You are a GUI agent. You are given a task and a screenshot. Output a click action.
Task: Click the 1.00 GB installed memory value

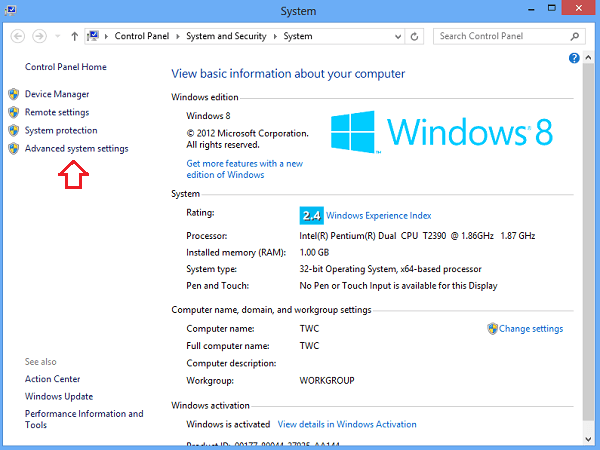(314, 253)
